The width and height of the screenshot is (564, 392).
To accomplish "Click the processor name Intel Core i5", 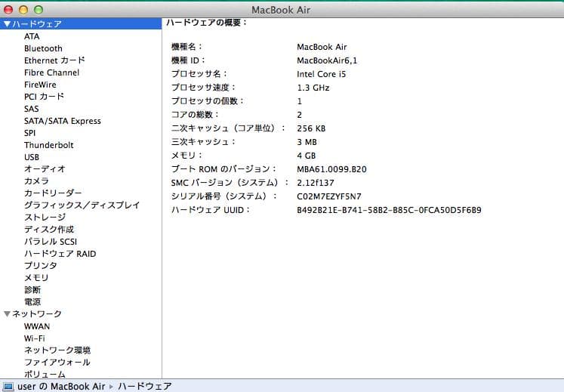I will pos(321,74).
